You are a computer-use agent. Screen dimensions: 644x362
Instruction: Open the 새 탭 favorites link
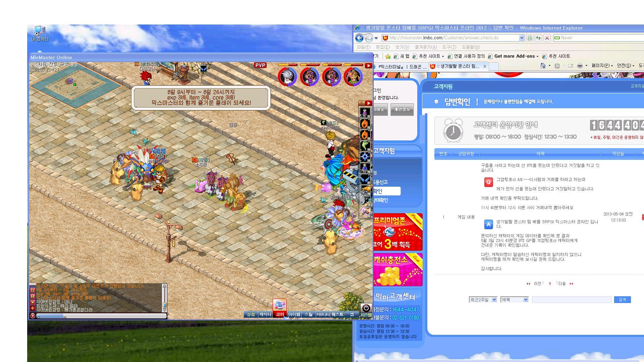401,56
